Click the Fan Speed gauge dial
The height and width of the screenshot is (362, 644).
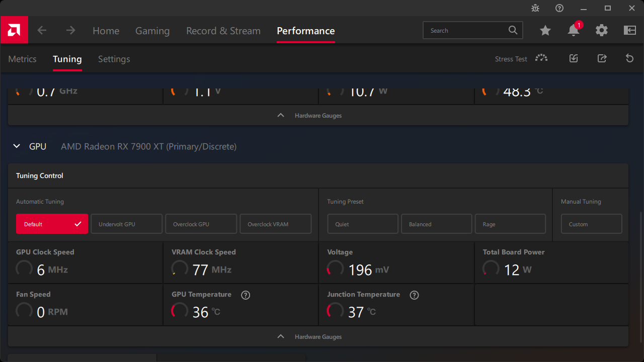24,311
